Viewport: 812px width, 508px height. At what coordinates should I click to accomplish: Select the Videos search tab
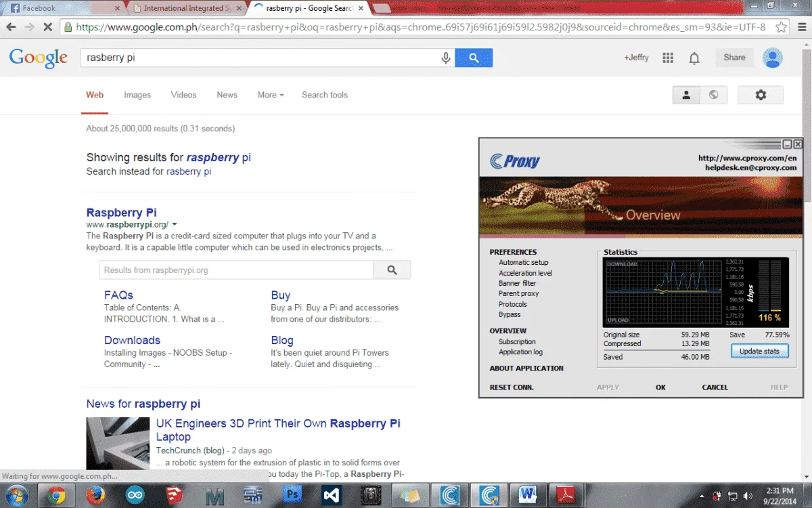(x=183, y=95)
